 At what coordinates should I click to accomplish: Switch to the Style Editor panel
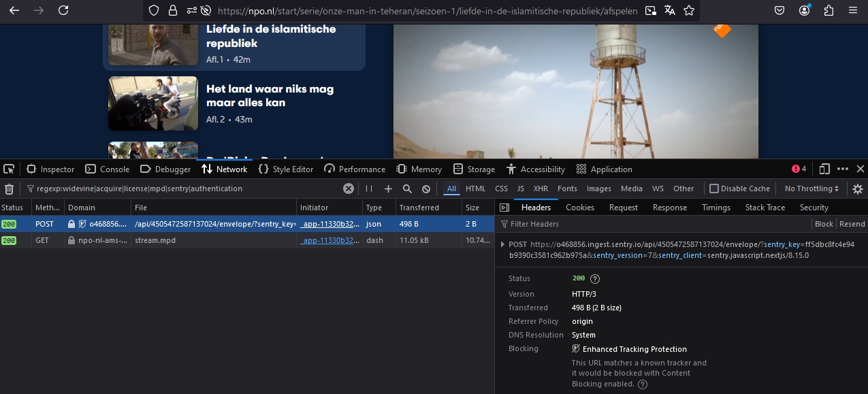(x=286, y=169)
